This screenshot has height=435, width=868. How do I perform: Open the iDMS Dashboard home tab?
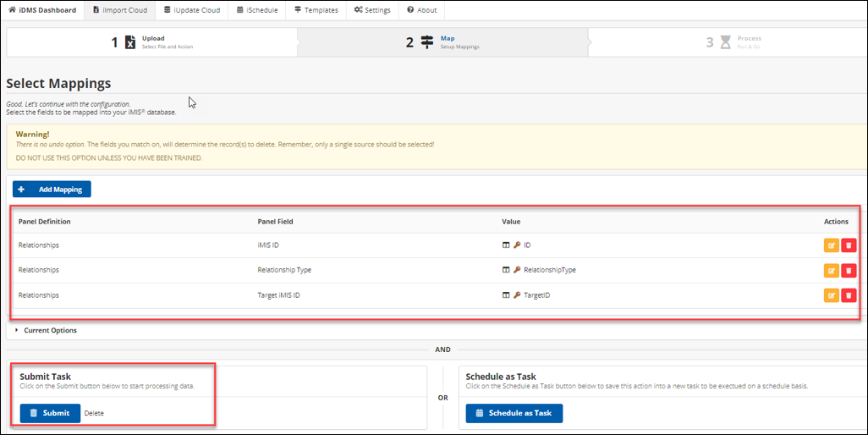click(x=41, y=10)
